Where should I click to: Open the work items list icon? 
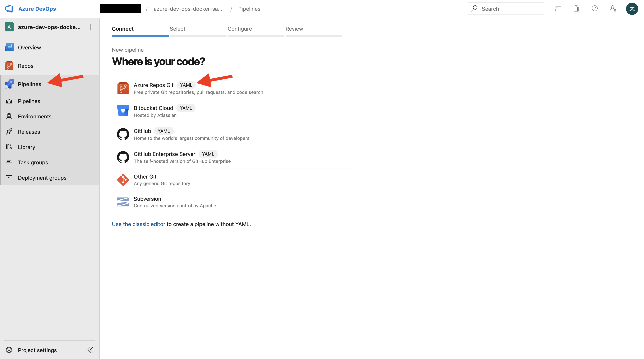pyautogui.click(x=558, y=9)
